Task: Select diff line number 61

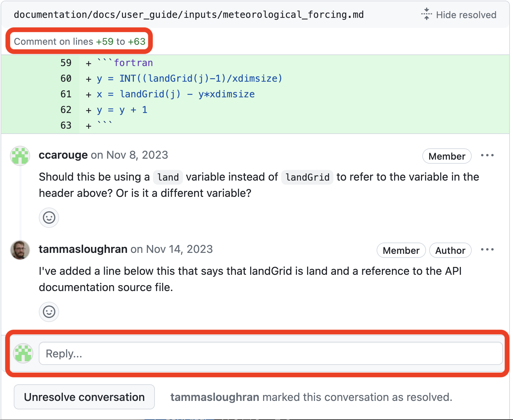Action: point(66,94)
